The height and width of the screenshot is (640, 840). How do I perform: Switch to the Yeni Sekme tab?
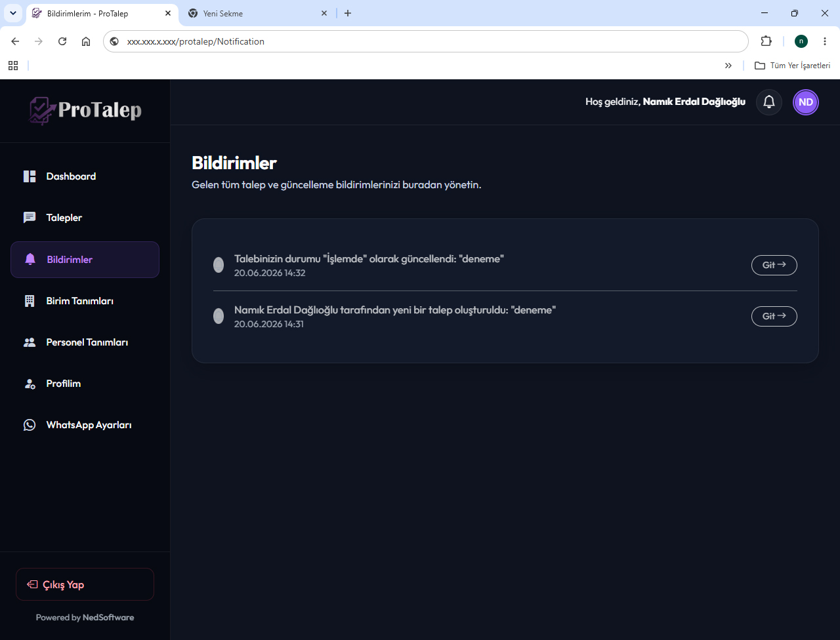click(x=258, y=13)
